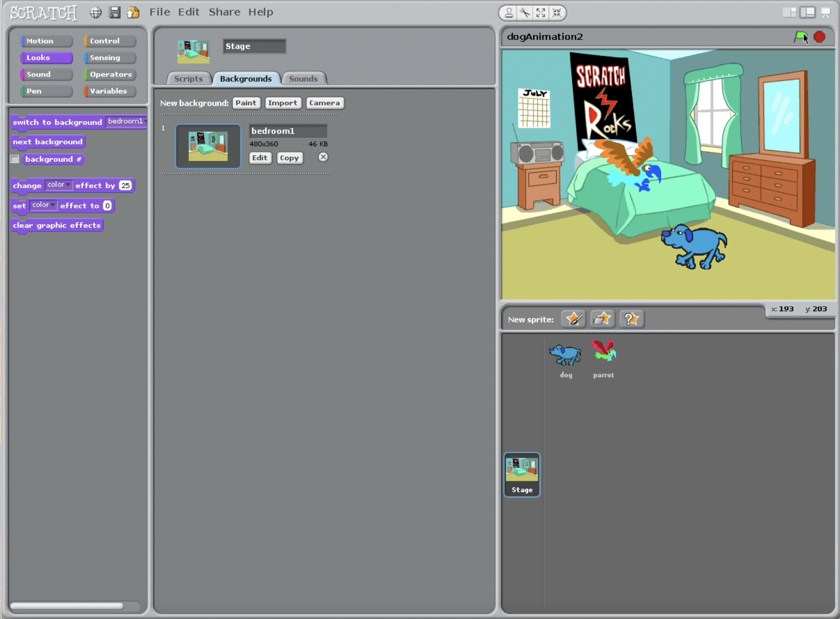Screen dimensions: 840x619
Task: Select the duplicate stamp tool
Action: click(x=509, y=13)
